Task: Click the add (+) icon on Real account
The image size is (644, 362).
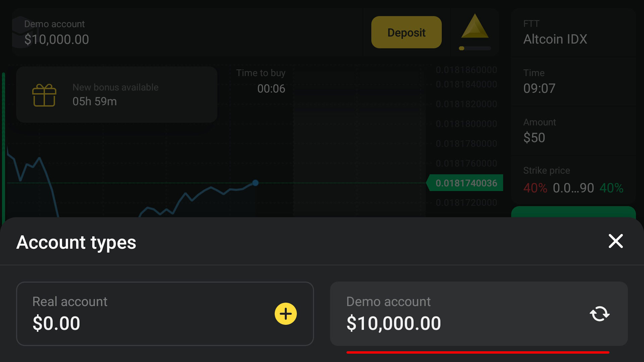Action: [285, 313]
